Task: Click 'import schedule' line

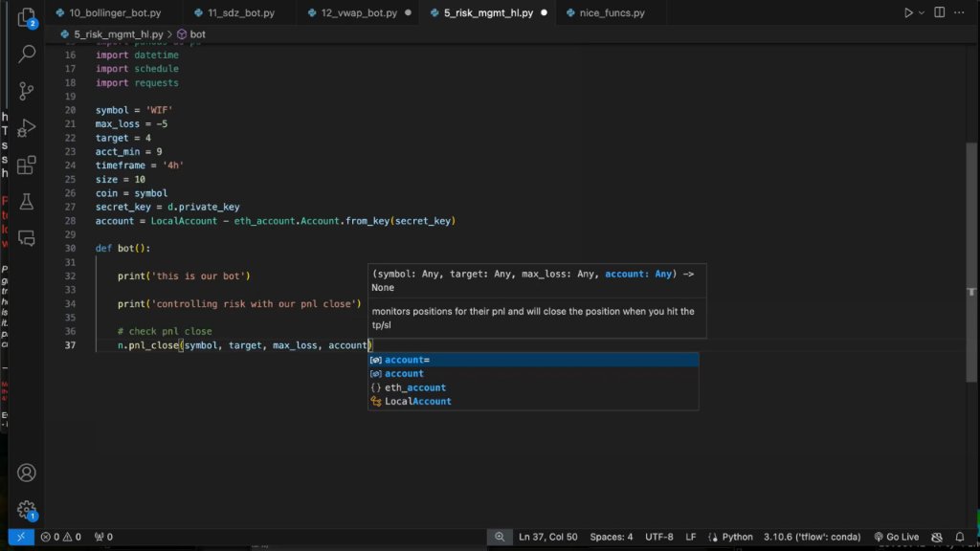Action: (x=137, y=69)
